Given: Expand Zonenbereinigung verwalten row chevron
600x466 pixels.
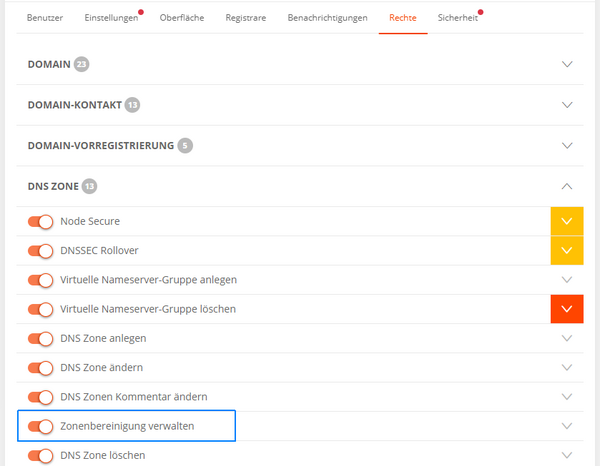Looking at the screenshot, I should [x=567, y=426].
